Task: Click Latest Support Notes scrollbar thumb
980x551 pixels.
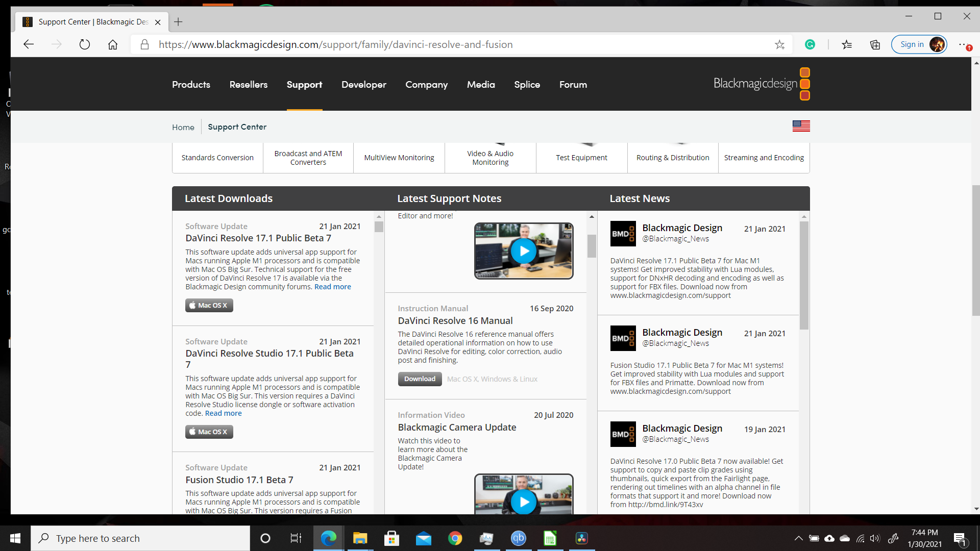Action: (592, 246)
